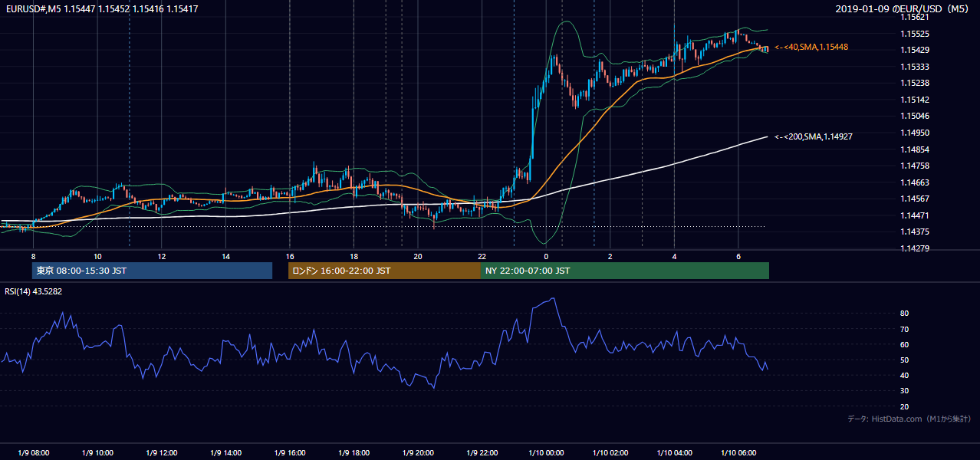Viewport: 980px width, 460px height.
Task: Click the RSI scale value 80
Action: click(905, 314)
